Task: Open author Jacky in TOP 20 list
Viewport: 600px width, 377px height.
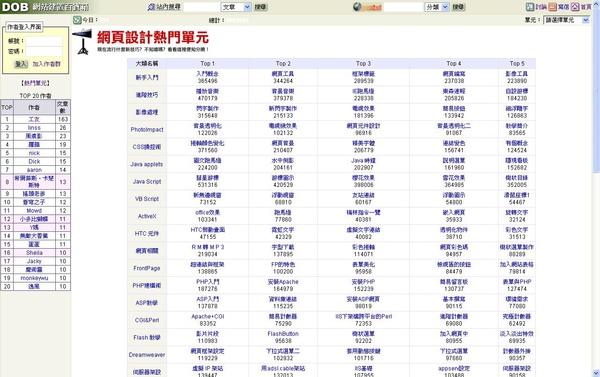Action: (34, 261)
